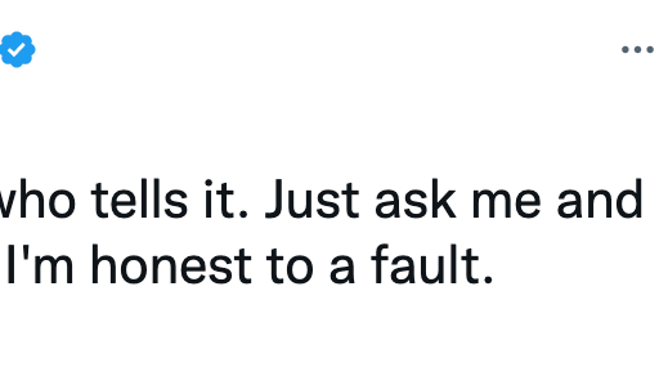
Task: Click the blue verified checkmark badge
Action: [x=17, y=49]
